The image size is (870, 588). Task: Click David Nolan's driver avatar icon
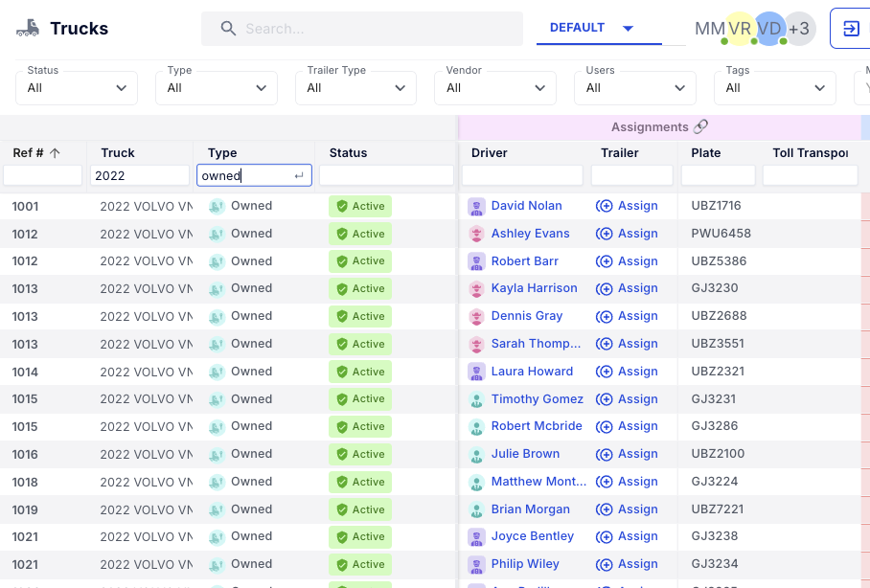(476, 206)
